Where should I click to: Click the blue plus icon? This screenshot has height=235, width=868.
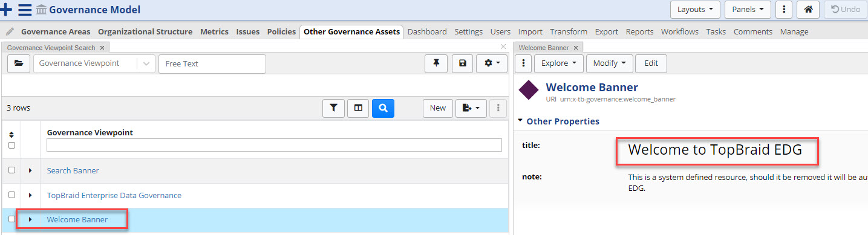coord(7,10)
